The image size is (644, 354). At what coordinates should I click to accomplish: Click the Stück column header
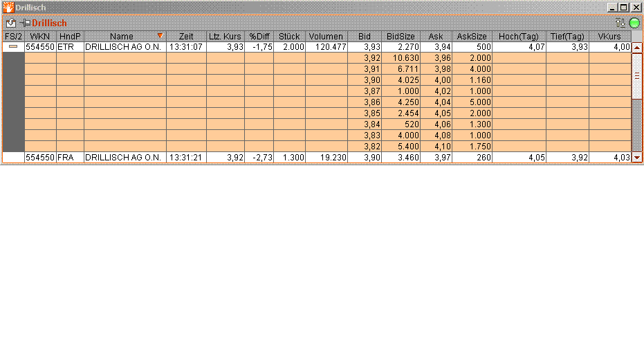(x=289, y=36)
